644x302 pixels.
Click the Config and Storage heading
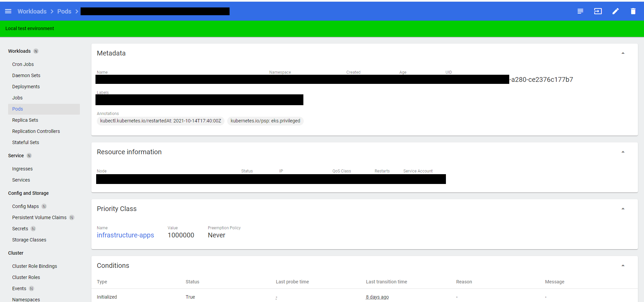point(28,193)
